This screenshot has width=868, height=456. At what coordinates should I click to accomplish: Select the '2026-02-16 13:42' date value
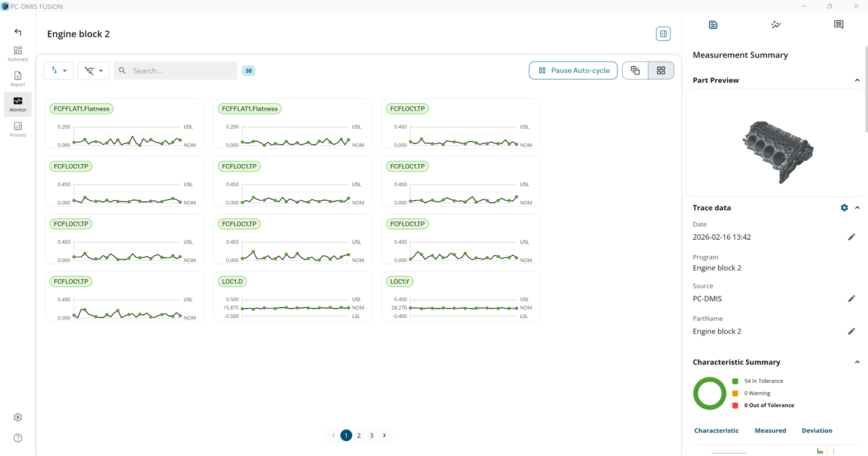(x=721, y=237)
